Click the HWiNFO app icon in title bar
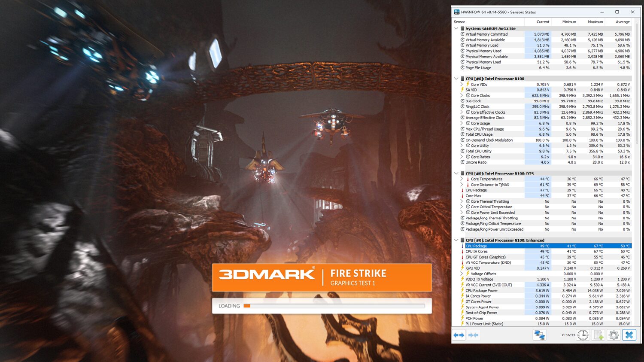Screen dimensions: 644x362 pos(456,12)
